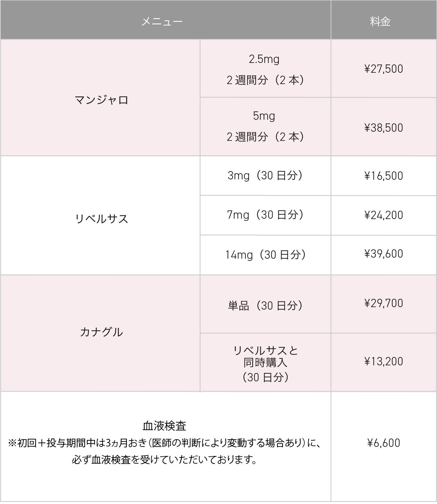Click the ¥13,200 price
Viewport: 437px width, 504px height.
point(384,361)
